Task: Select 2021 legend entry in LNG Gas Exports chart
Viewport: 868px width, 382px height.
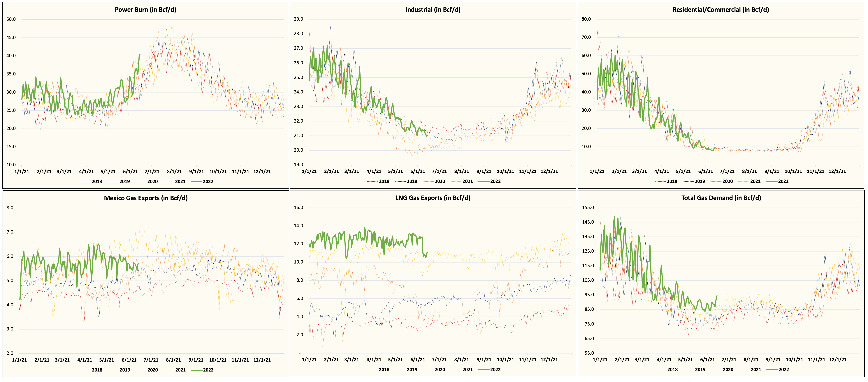Action: click(467, 369)
